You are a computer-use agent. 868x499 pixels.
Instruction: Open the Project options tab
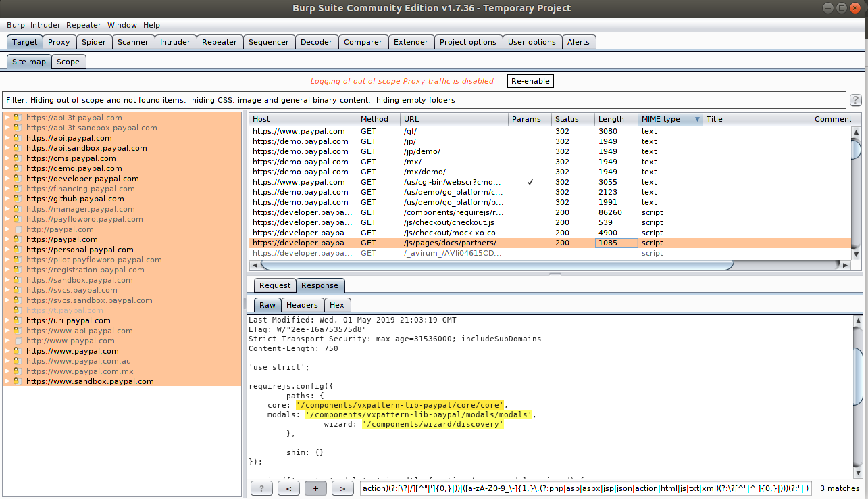click(467, 42)
